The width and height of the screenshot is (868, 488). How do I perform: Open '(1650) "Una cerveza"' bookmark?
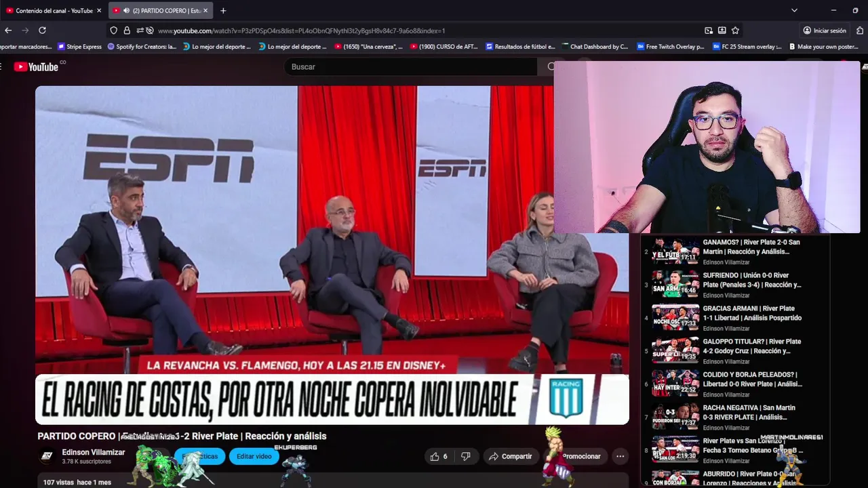coord(368,47)
